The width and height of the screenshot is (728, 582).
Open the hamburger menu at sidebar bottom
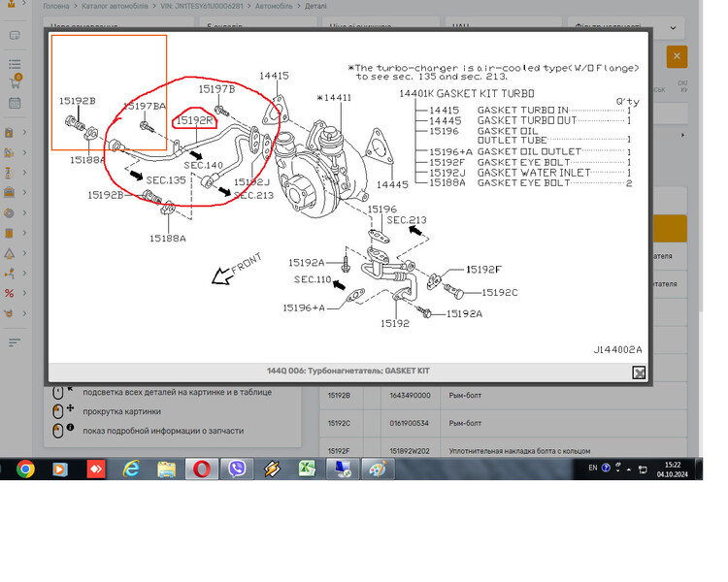point(15,342)
